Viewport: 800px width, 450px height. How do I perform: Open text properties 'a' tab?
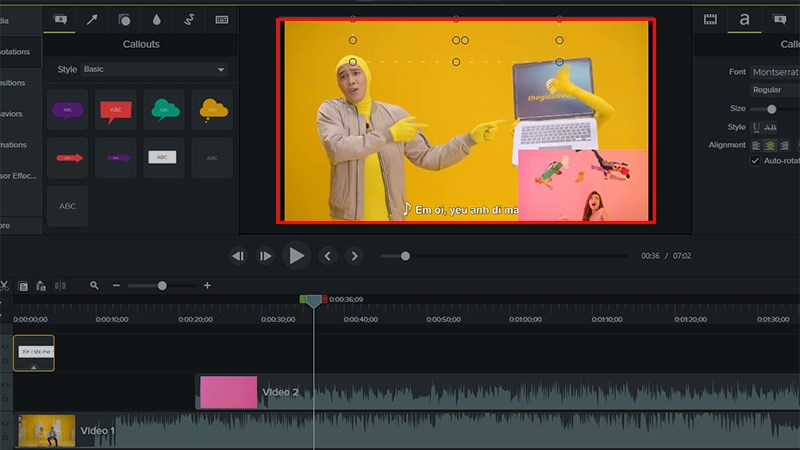coord(744,19)
